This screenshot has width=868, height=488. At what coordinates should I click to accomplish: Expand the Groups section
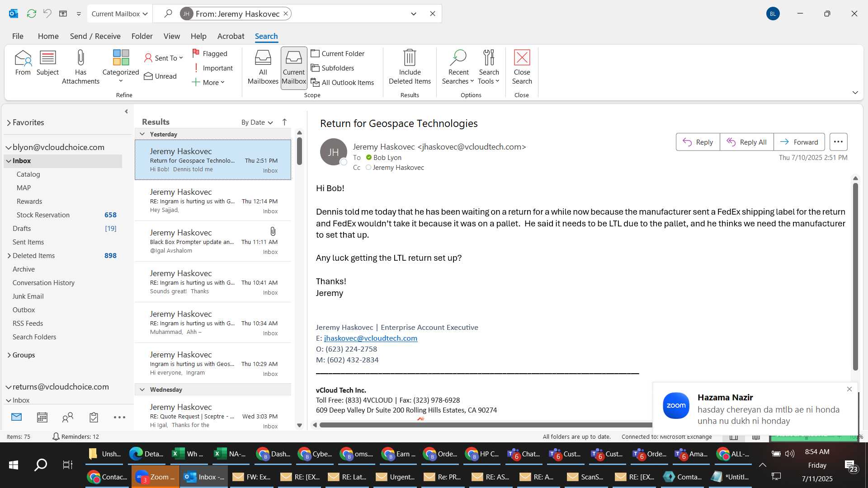point(9,355)
